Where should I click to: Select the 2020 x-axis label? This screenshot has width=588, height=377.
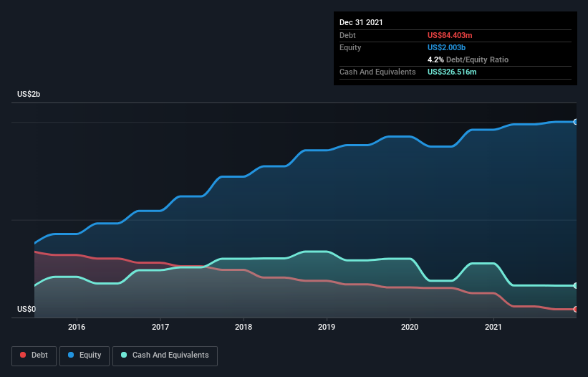(410, 327)
